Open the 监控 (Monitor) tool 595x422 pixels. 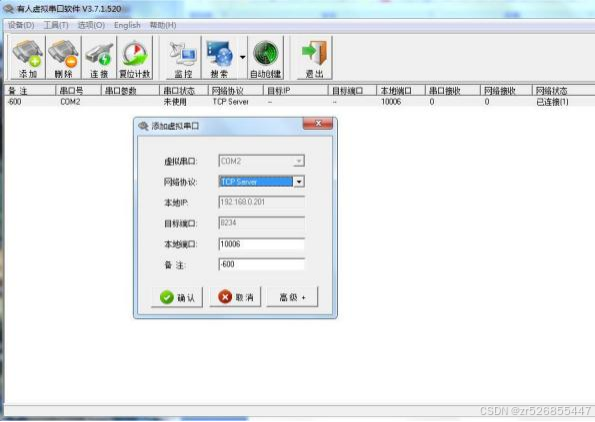(183, 58)
